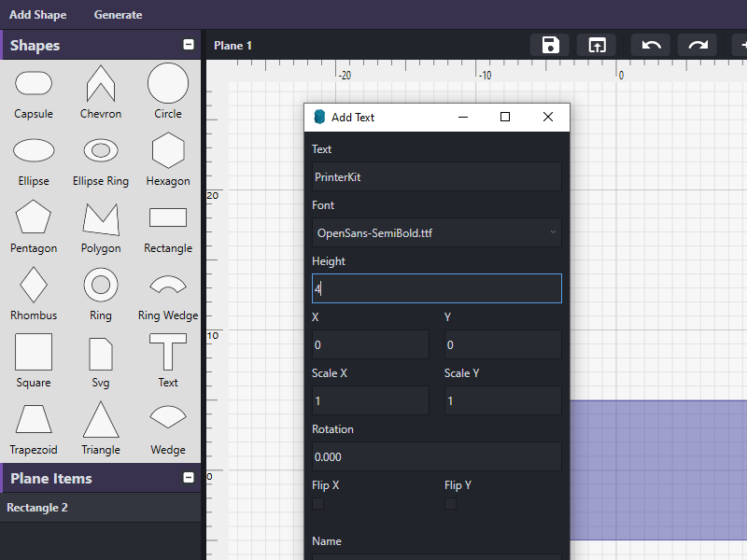The image size is (747, 560).
Task: Click the export plane icon
Action: click(x=597, y=45)
